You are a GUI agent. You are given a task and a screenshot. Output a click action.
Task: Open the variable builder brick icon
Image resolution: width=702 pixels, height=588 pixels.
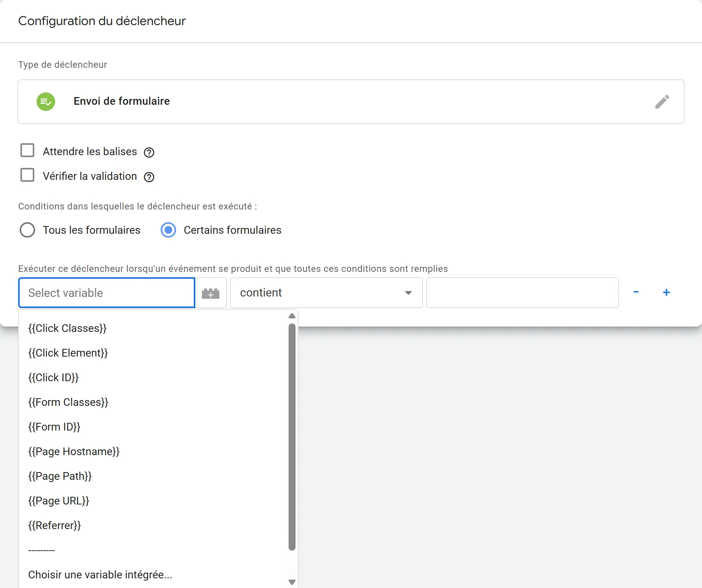211,293
